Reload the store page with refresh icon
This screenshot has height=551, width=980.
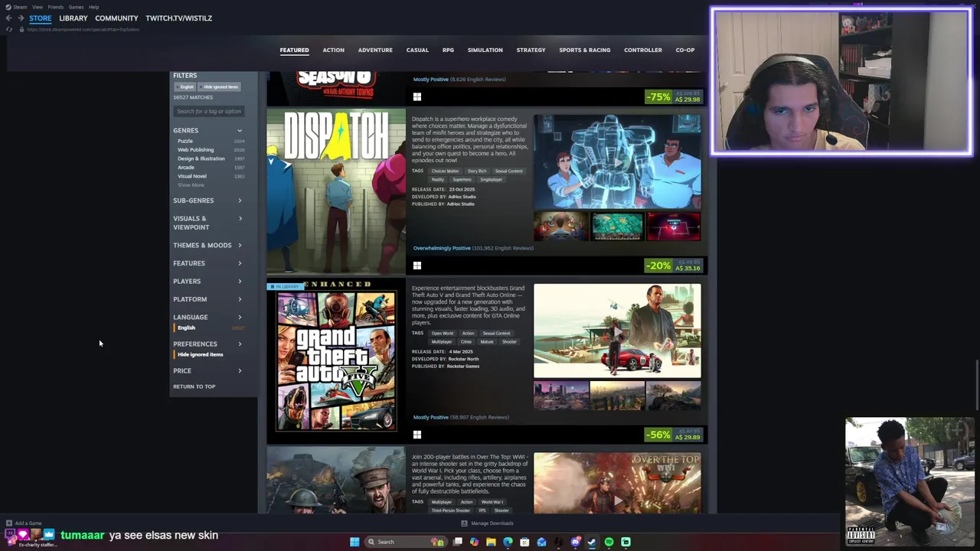tap(9, 29)
